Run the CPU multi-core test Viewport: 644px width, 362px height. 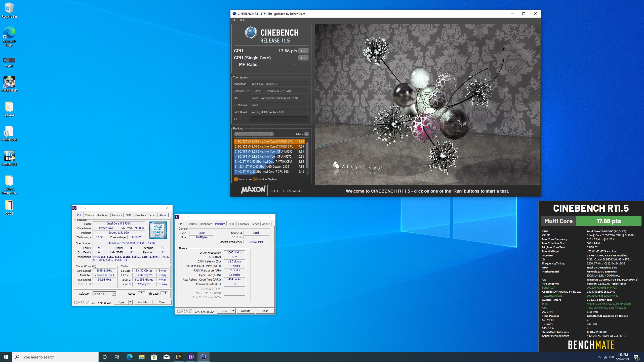pyautogui.click(x=303, y=51)
